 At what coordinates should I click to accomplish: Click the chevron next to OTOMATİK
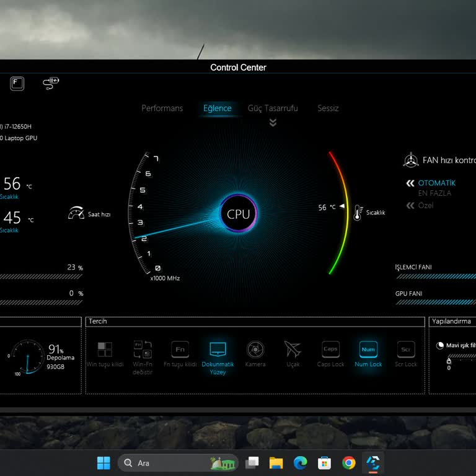(410, 183)
